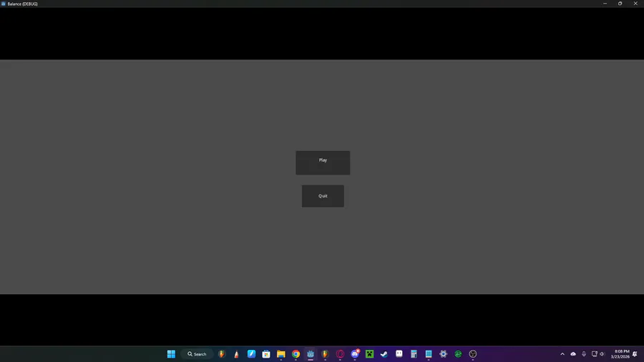
Task: Expand the hidden system tray icons chevron
Action: tap(562, 354)
